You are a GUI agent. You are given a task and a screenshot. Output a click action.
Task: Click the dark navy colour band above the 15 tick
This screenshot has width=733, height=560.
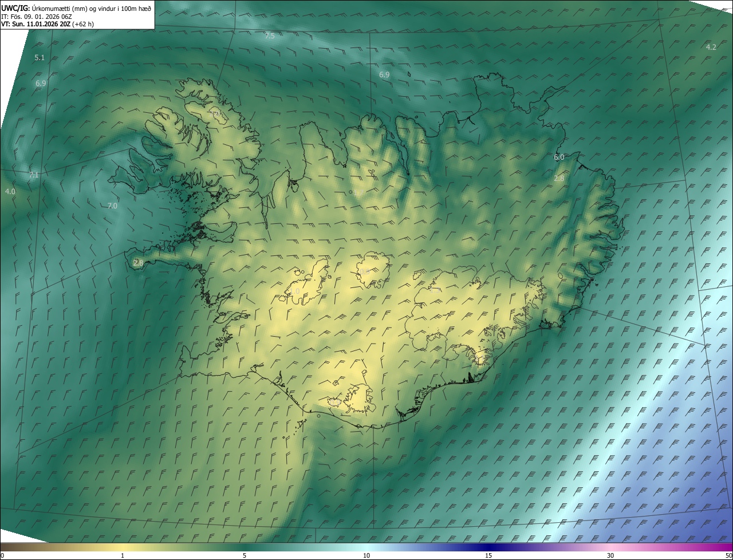pyautogui.click(x=488, y=547)
